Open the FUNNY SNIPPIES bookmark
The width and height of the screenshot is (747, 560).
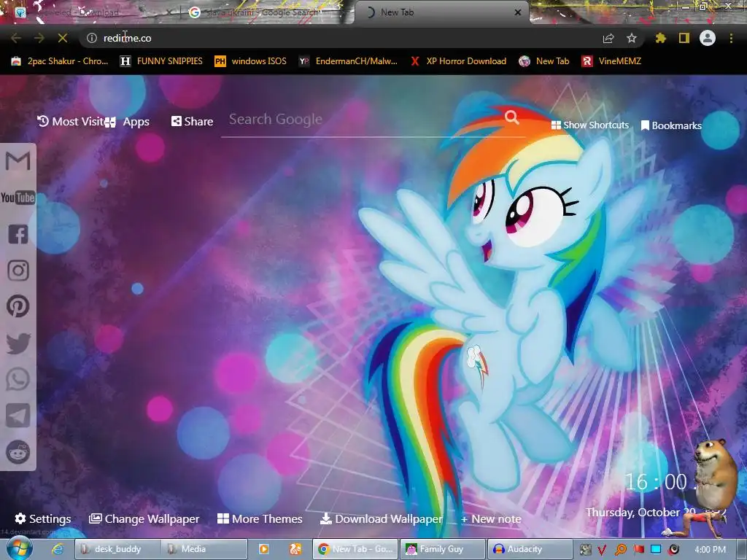[161, 61]
